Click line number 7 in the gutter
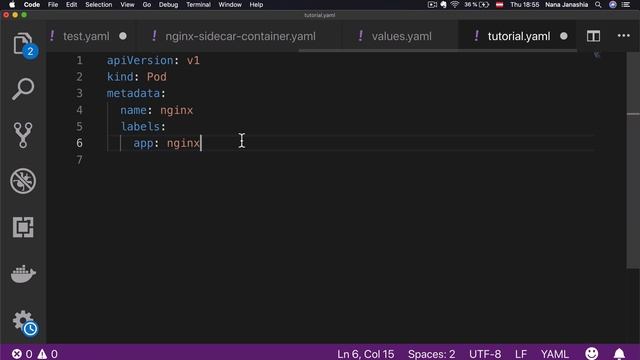The image size is (640, 360). click(x=79, y=160)
